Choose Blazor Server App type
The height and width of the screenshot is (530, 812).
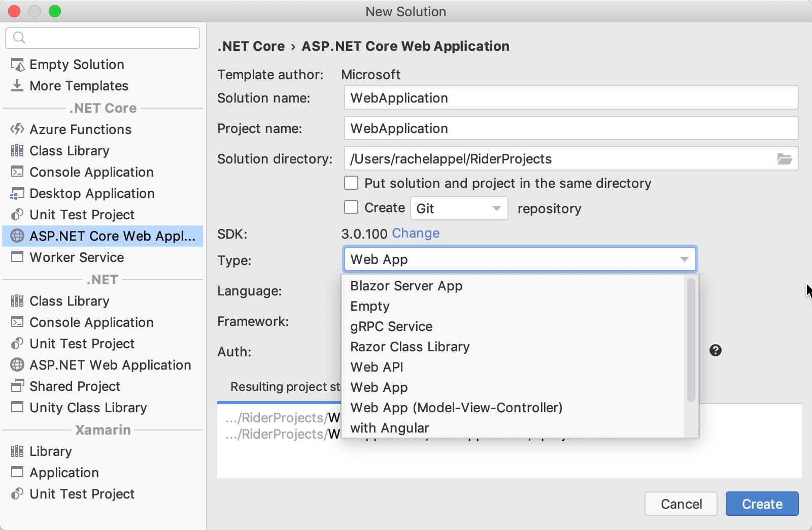click(x=513, y=286)
